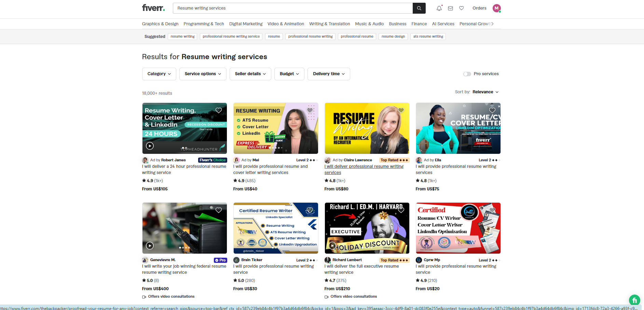644x310 pixels.
Task: Open Cprw Mp seller avatar
Action: click(419, 260)
